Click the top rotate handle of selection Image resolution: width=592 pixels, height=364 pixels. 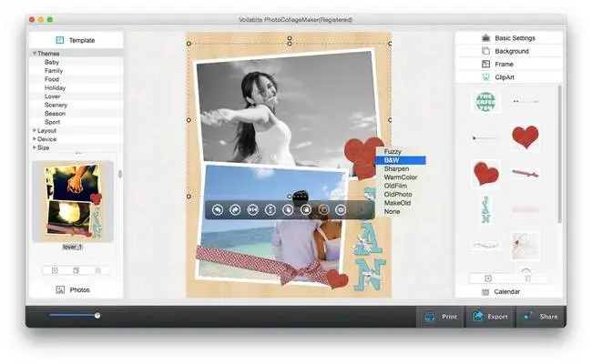(x=290, y=38)
